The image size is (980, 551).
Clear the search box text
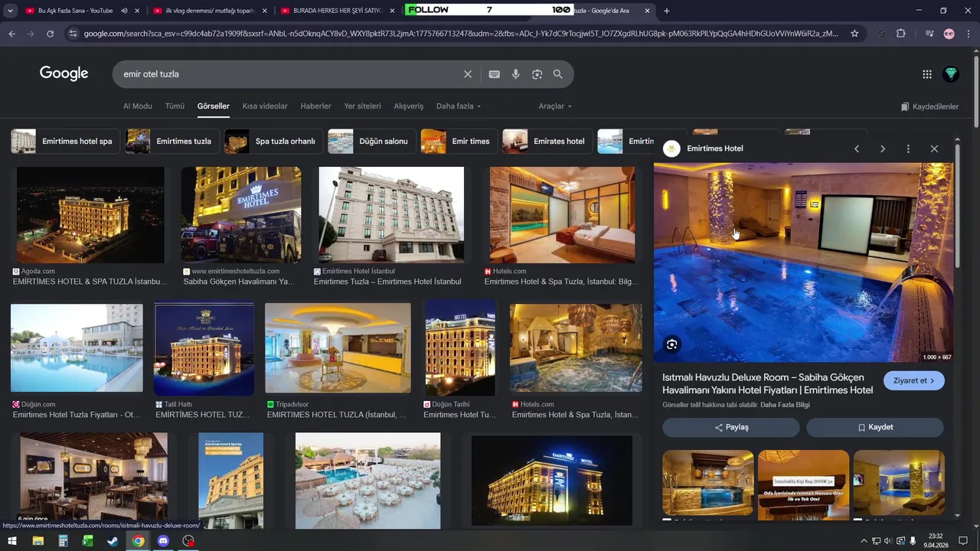[x=468, y=74]
